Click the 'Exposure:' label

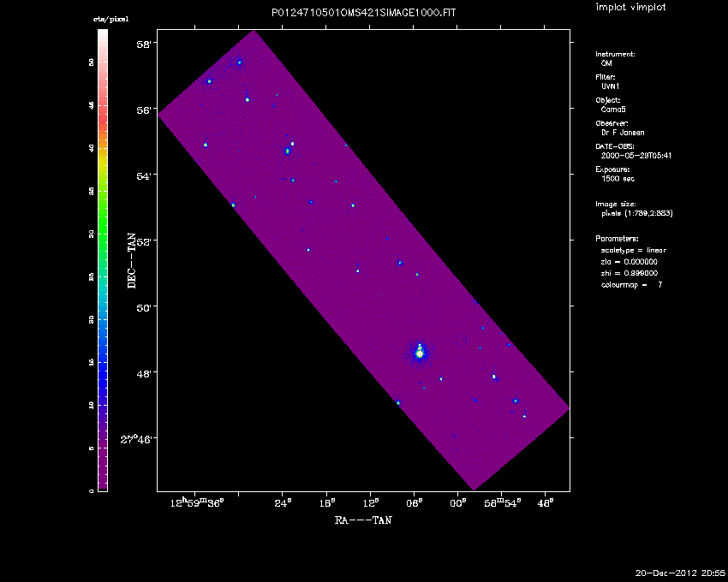612,169
